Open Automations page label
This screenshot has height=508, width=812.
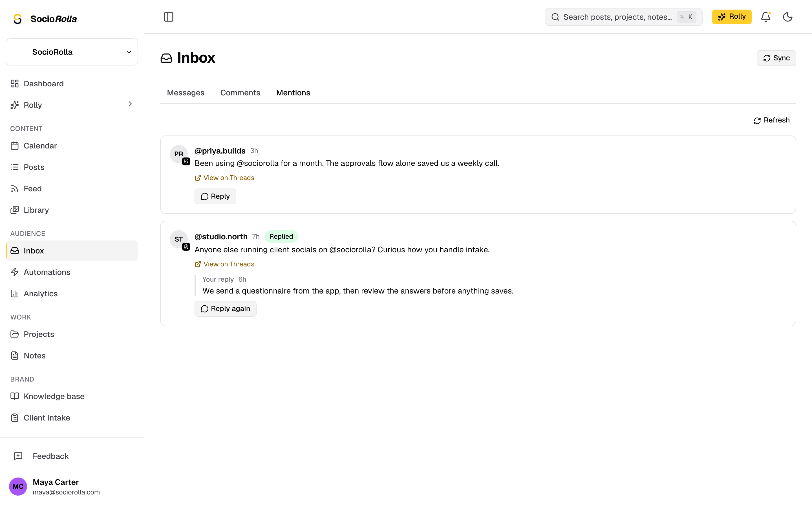(47, 272)
